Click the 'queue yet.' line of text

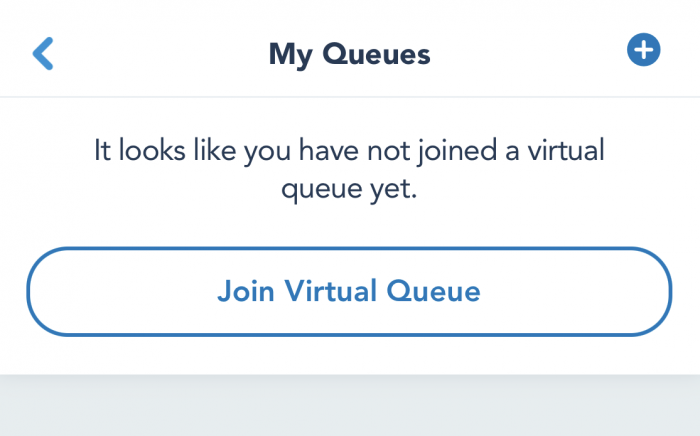pos(349,189)
